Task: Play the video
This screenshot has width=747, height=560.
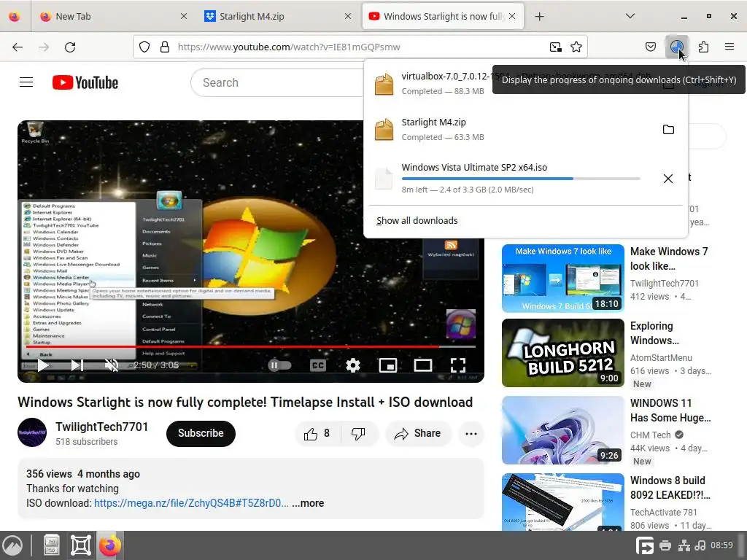Action: [43, 365]
